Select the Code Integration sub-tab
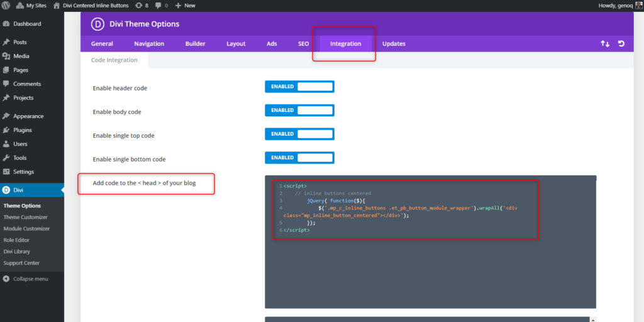The width and height of the screenshot is (644, 322). click(x=114, y=60)
